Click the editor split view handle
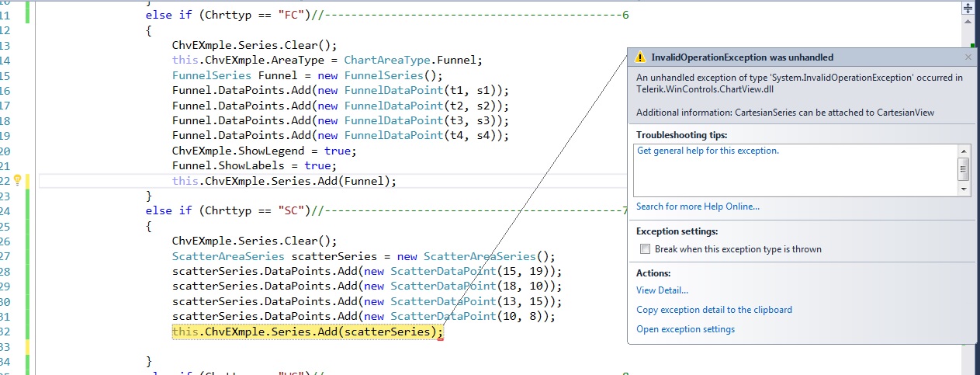Screen dimensions: 980x375 click(968, 9)
